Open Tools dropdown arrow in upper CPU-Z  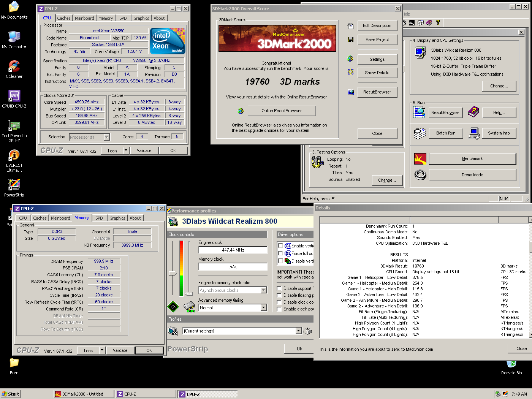[x=126, y=150]
